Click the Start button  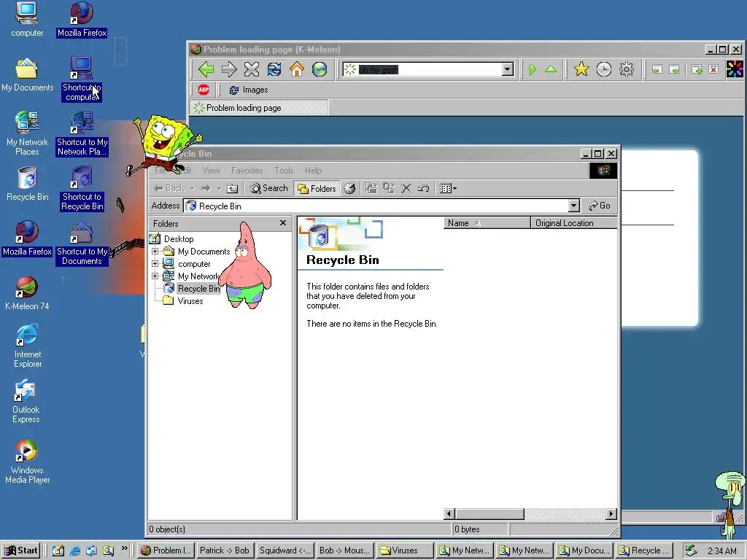(21, 551)
